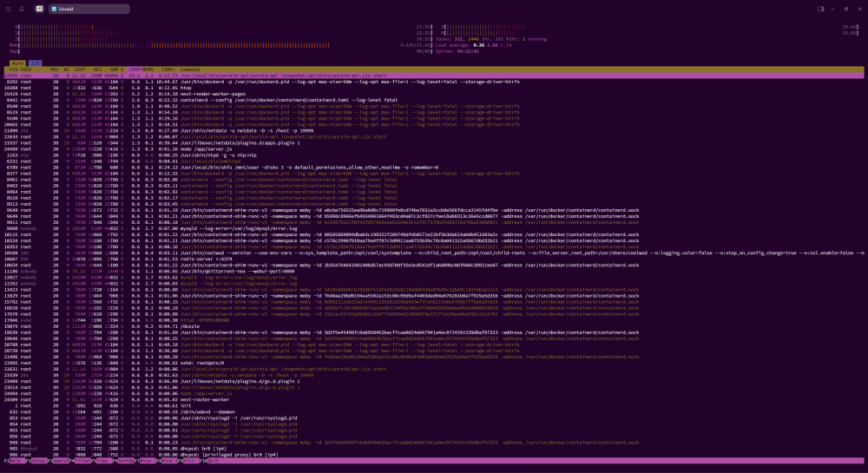
Task: Select the httpd -DFOREGROUND process row
Action: click(434, 320)
